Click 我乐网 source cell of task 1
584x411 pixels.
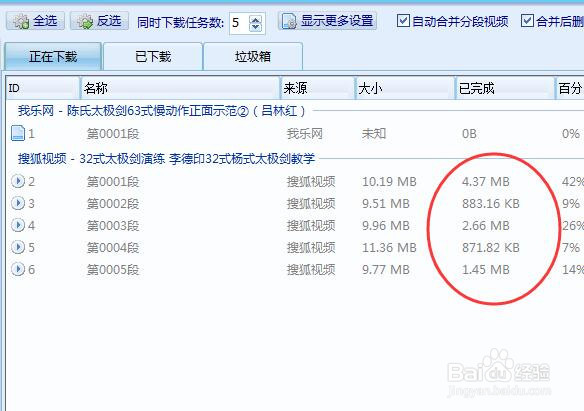[305, 134]
